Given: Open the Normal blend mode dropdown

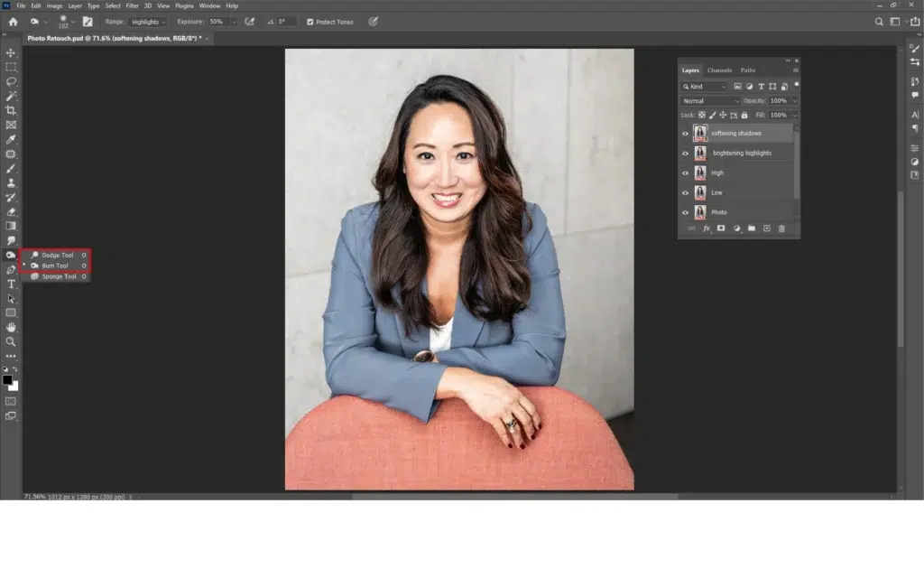Looking at the screenshot, I should pos(710,101).
